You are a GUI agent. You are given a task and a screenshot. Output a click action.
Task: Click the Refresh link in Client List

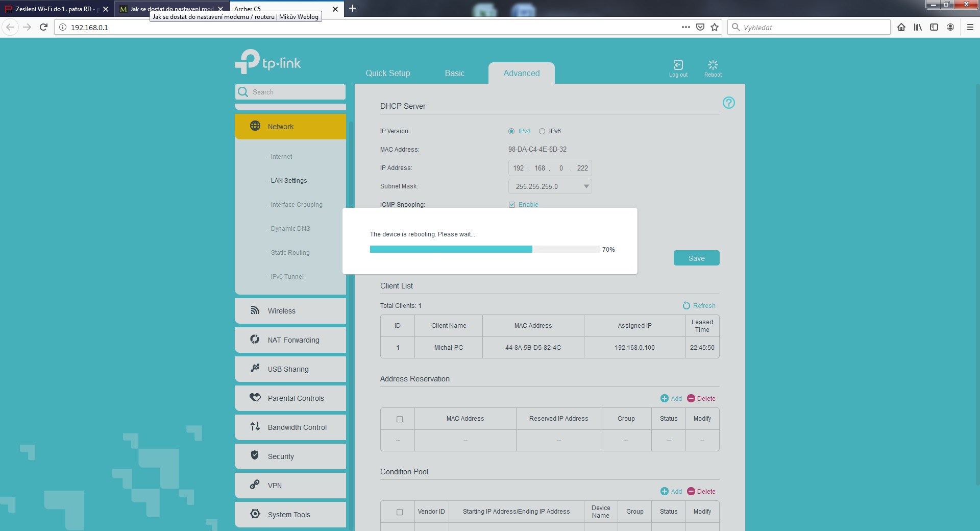tap(704, 306)
